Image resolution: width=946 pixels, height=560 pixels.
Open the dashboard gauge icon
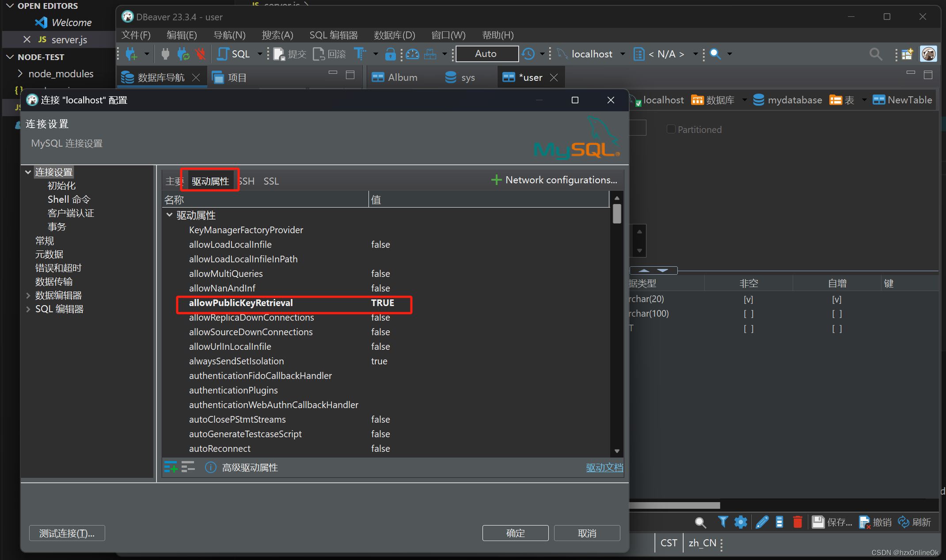(x=412, y=54)
